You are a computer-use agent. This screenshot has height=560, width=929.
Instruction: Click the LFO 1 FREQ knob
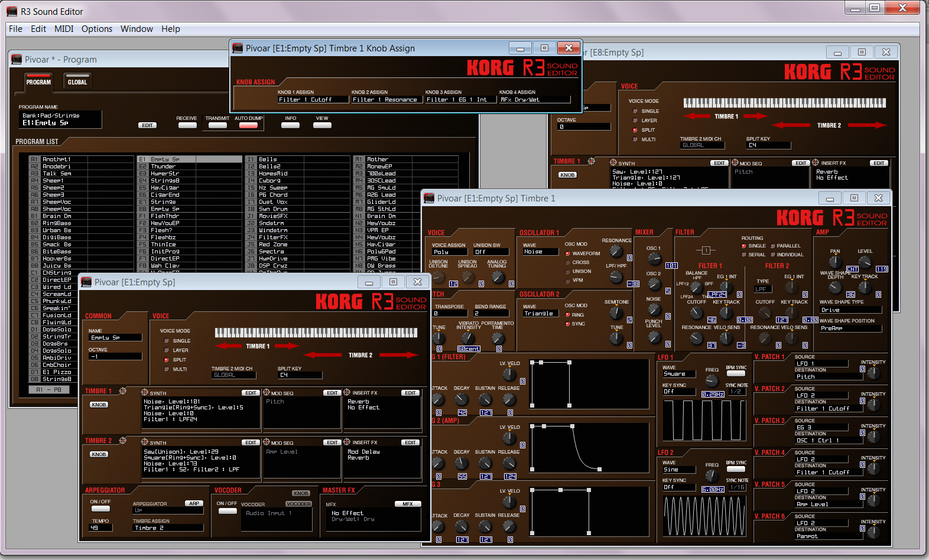[712, 380]
